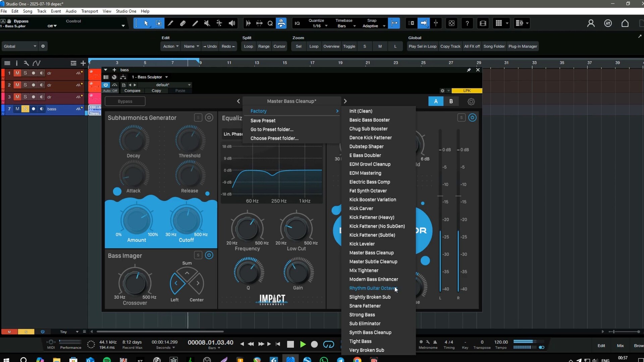Viewport: 644px width, 362px height.
Task: Click Copy Track button
Action: click(450, 46)
